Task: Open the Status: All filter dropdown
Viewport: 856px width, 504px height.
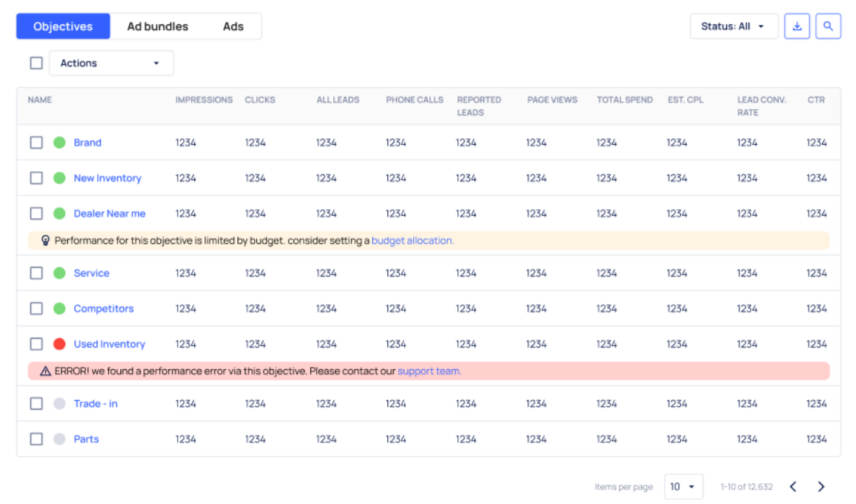Action: click(733, 26)
